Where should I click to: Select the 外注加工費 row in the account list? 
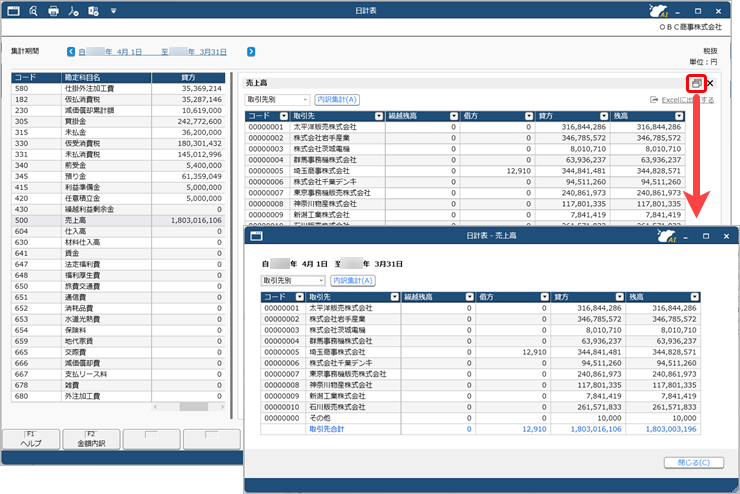(x=118, y=396)
